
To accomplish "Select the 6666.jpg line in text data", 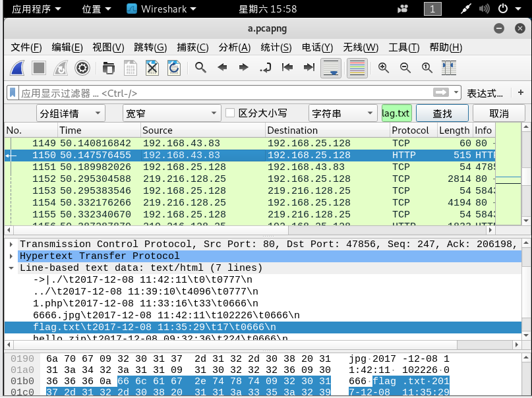I will (166, 315).
